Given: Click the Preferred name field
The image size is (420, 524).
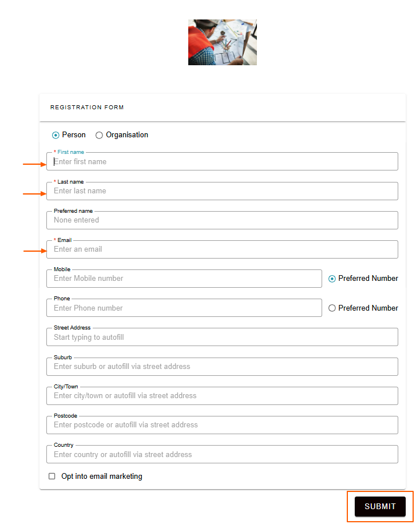Looking at the screenshot, I should pos(222,220).
